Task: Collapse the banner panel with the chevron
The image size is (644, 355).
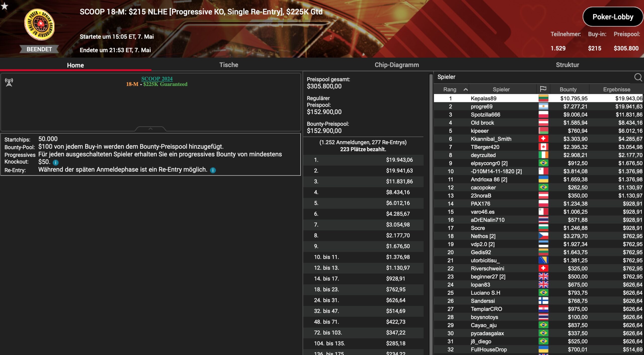Action: (150, 129)
